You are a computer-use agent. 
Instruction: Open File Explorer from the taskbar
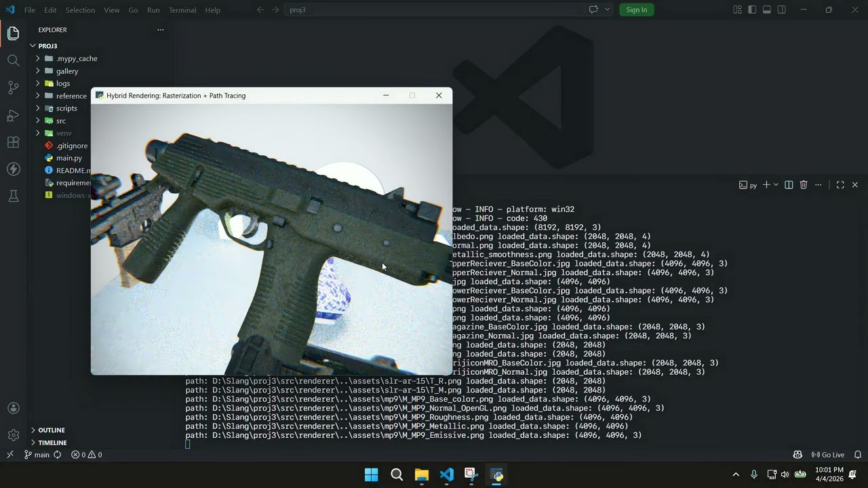(421, 474)
